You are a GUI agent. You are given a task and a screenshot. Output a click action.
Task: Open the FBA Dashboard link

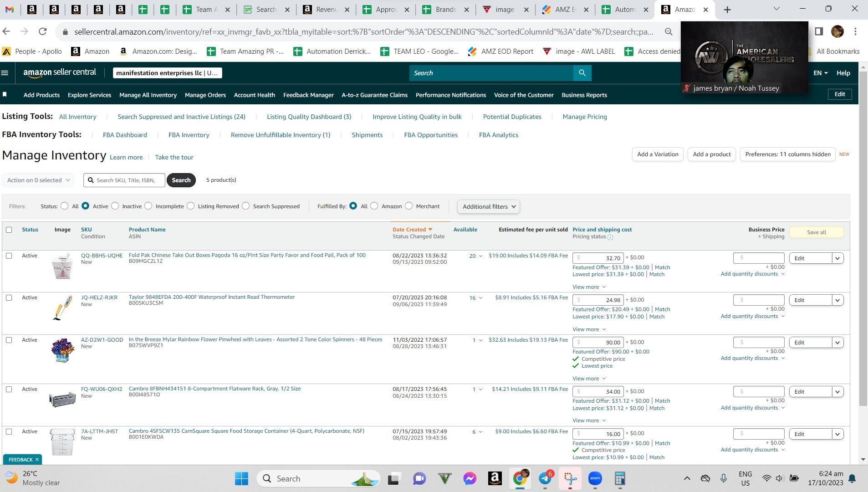click(125, 135)
